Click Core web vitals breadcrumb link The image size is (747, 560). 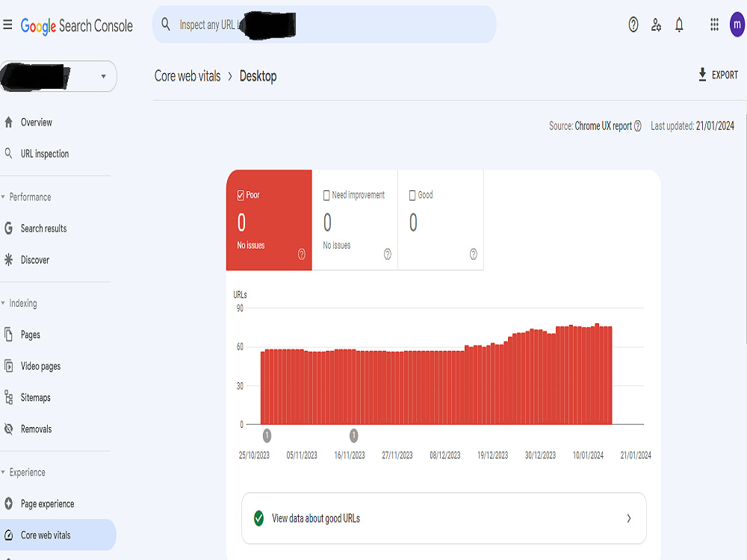[x=187, y=76]
